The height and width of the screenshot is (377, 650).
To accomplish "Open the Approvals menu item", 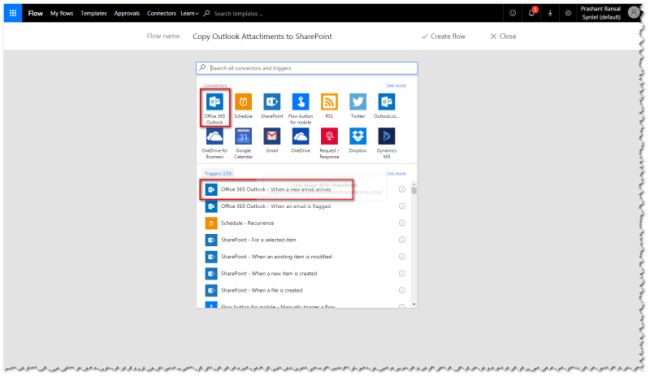I will (x=127, y=13).
